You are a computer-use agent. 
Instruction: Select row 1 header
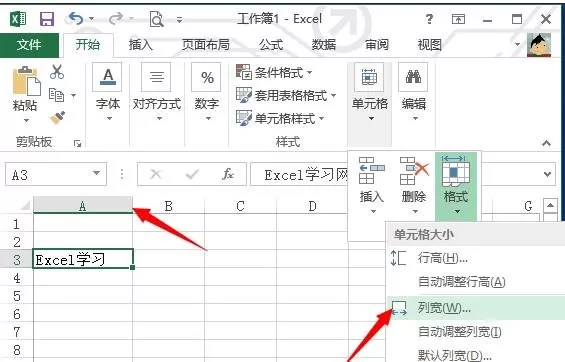click(16, 224)
